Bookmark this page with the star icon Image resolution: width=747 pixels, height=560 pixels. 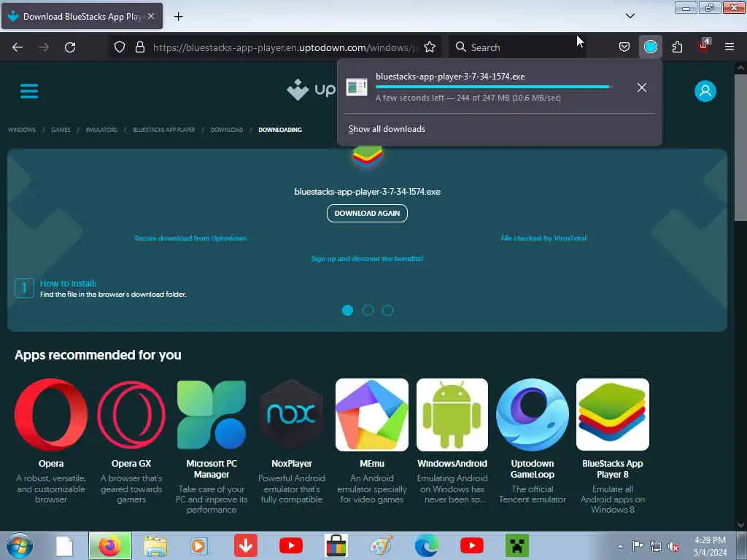(430, 47)
